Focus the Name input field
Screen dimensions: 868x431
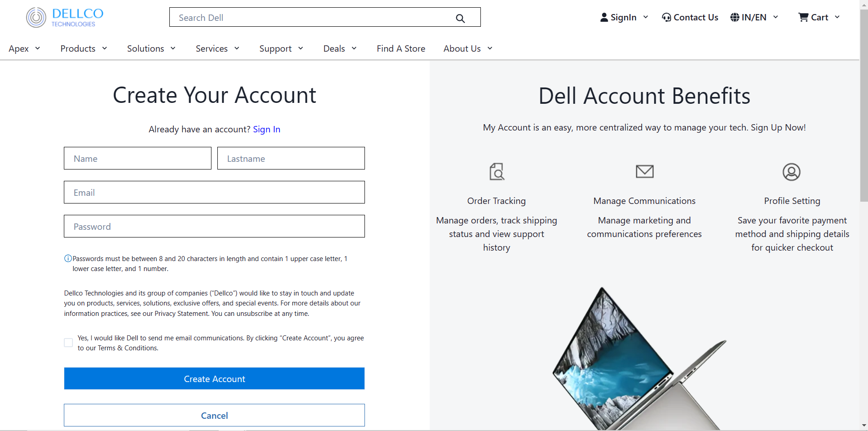(138, 158)
